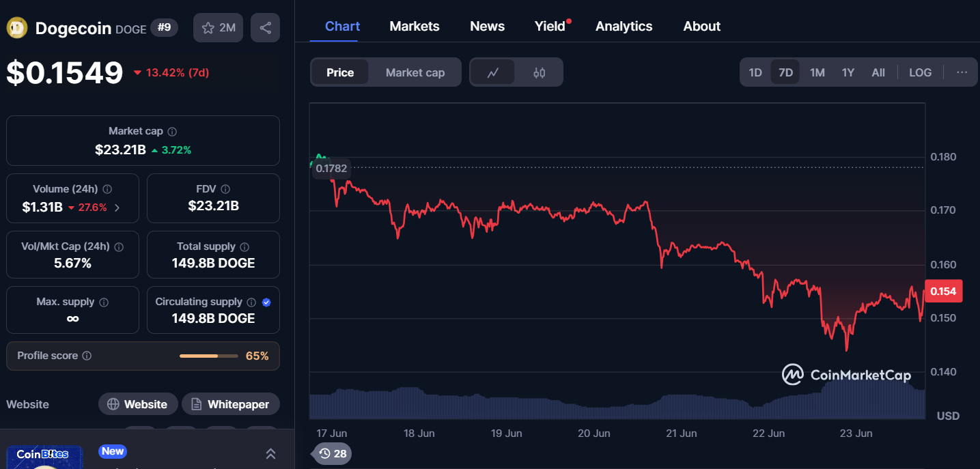This screenshot has width=980, height=469.
Task: Click the 0.170 price axis label
Action: [x=944, y=210]
